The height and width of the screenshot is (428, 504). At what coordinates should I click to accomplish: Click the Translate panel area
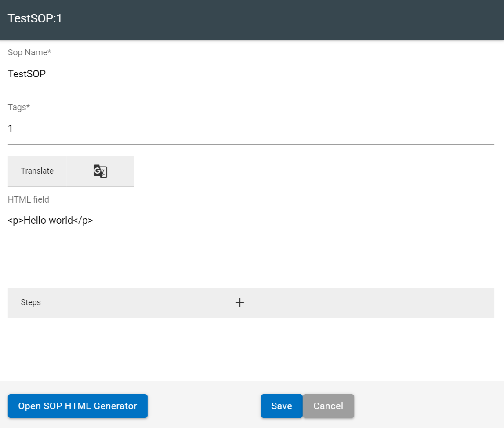click(37, 171)
